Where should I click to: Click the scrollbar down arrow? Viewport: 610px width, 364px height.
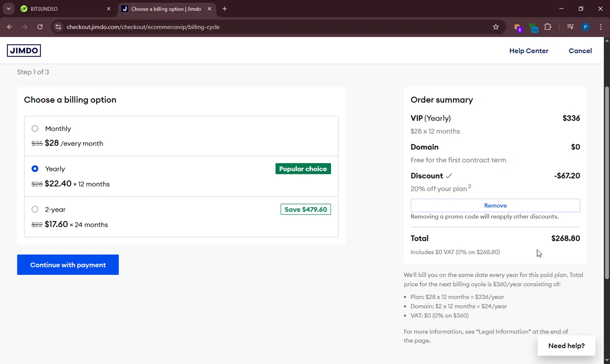[x=607, y=360]
